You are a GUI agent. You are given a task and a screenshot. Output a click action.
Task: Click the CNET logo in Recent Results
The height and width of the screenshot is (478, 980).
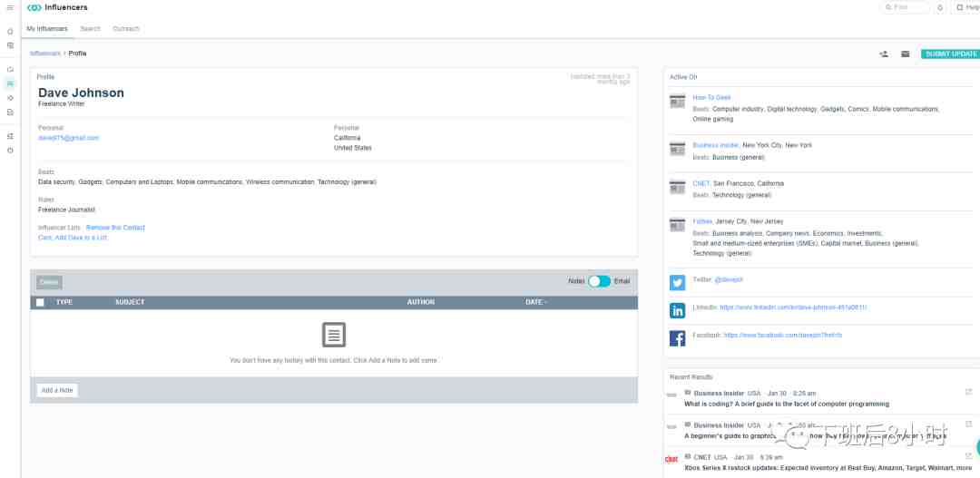(x=671, y=459)
